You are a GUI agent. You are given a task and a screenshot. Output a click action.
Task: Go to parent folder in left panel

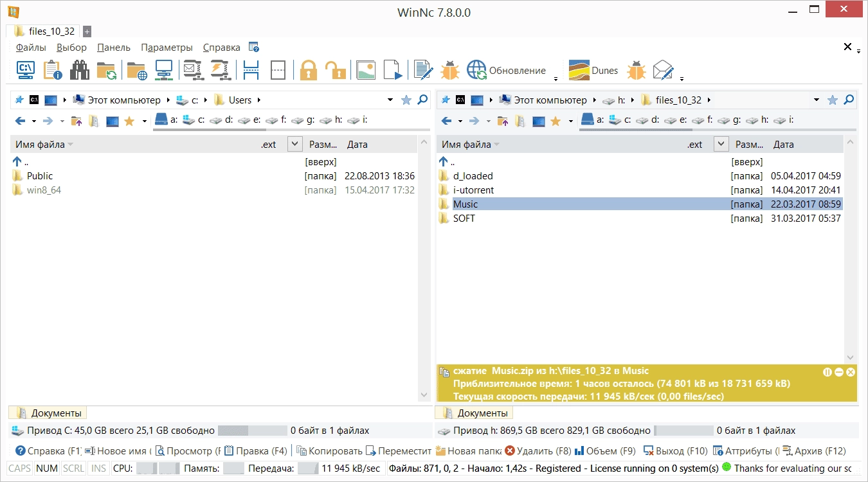(x=77, y=121)
